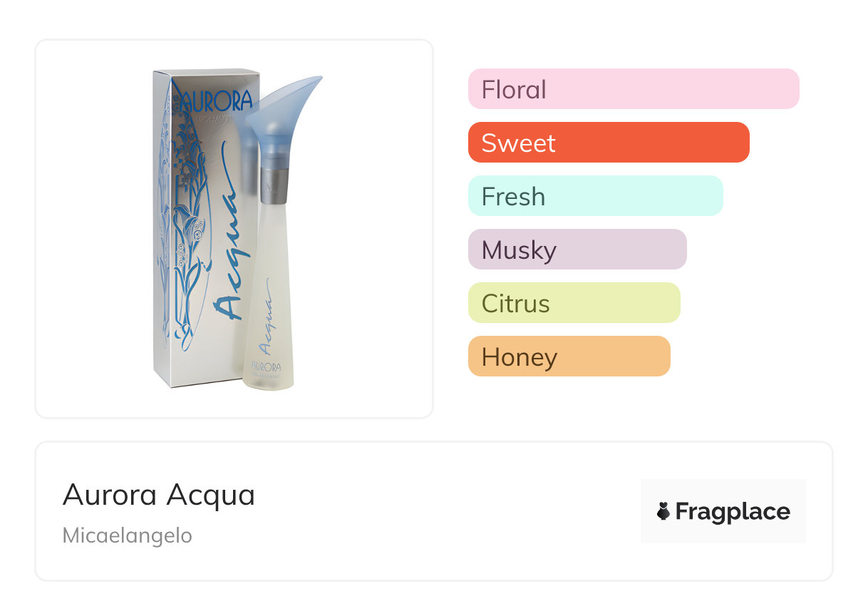Open the Micaelangelo brand link
The width and height of the screenshot is (868, 616).
click(127, 535)
